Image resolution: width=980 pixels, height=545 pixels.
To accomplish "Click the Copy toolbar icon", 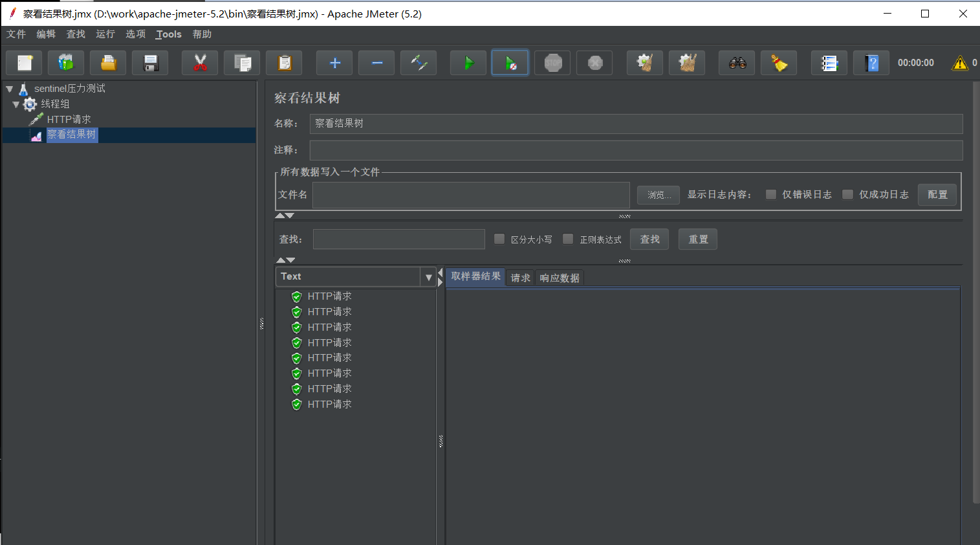I will [x=242, y=63].
